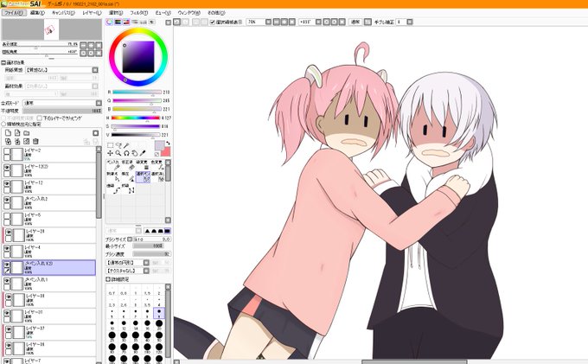The image size is (588, 364).
Task: Open the zoom percentage dropdown in toolbar
Action: coord(268,22)
